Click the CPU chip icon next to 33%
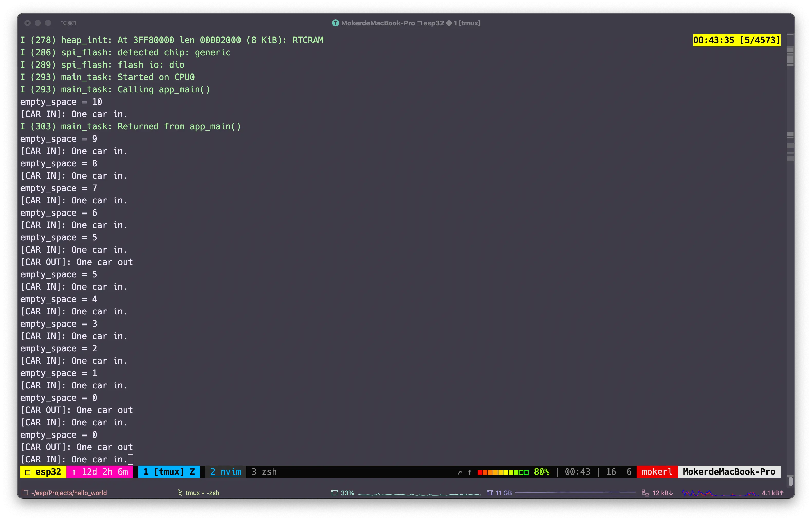The image size is (812, 520). (x=335, y=493)
